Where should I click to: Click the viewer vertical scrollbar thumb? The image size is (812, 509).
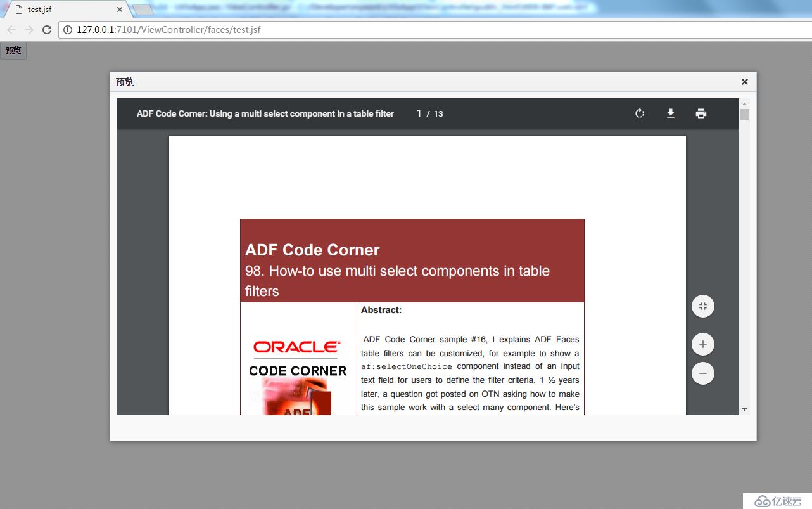[744, 114]
